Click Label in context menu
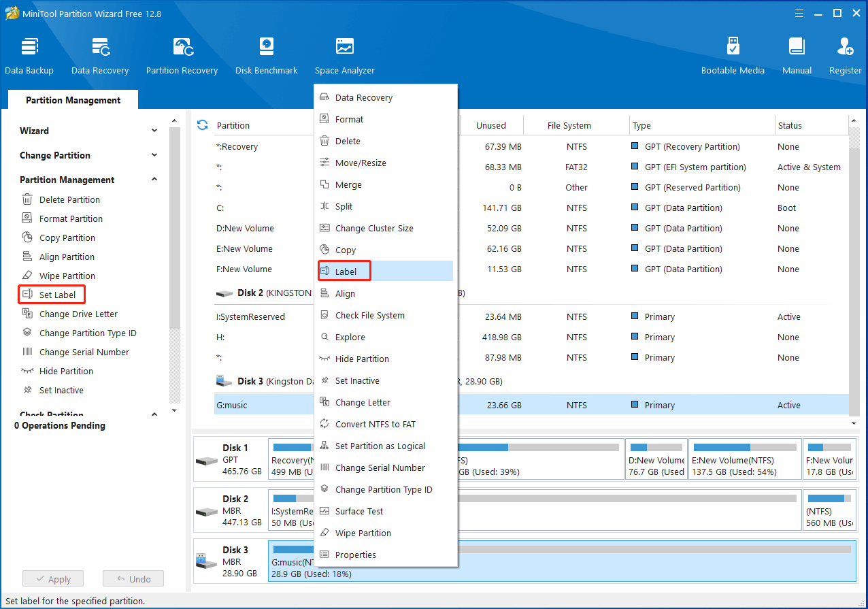This screenshot has width=868, height=609. 385,271
